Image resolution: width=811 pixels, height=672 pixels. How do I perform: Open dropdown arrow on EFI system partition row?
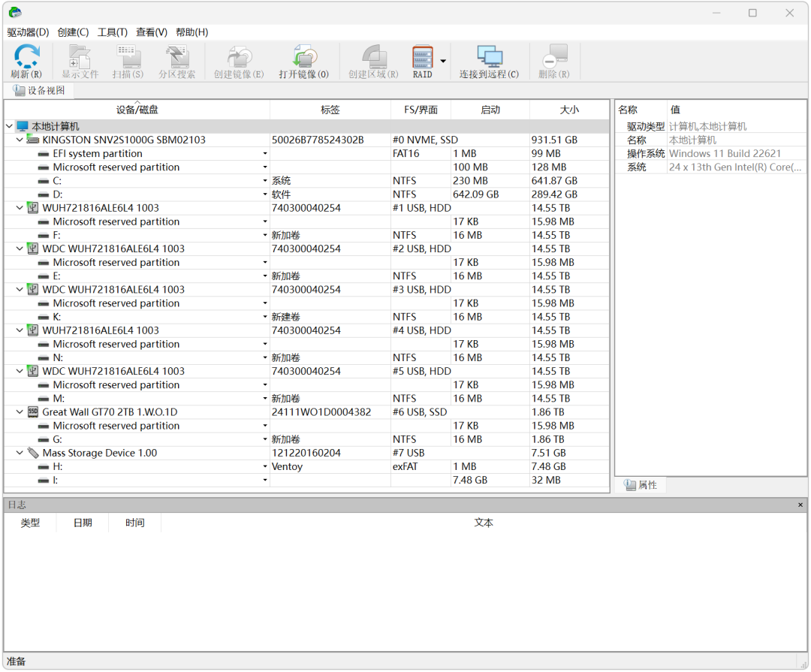coord(265,154)
